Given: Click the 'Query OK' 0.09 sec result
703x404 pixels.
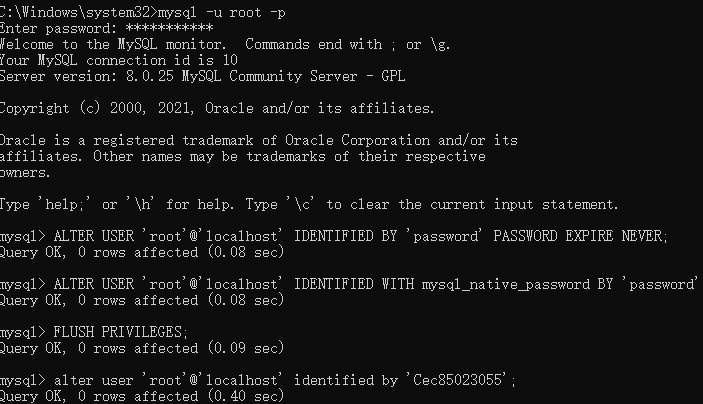Looking at the screenshot, I should click(x=142, y=348).
